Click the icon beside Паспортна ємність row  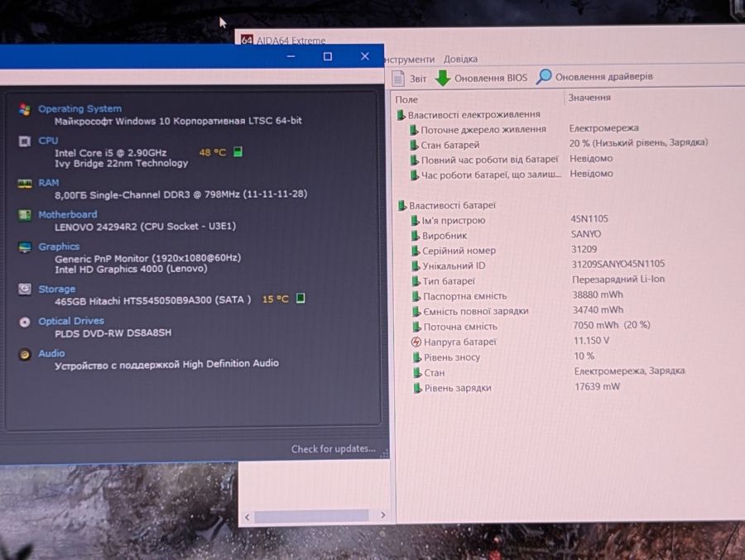pyautogui.click(x=416, y=296)
